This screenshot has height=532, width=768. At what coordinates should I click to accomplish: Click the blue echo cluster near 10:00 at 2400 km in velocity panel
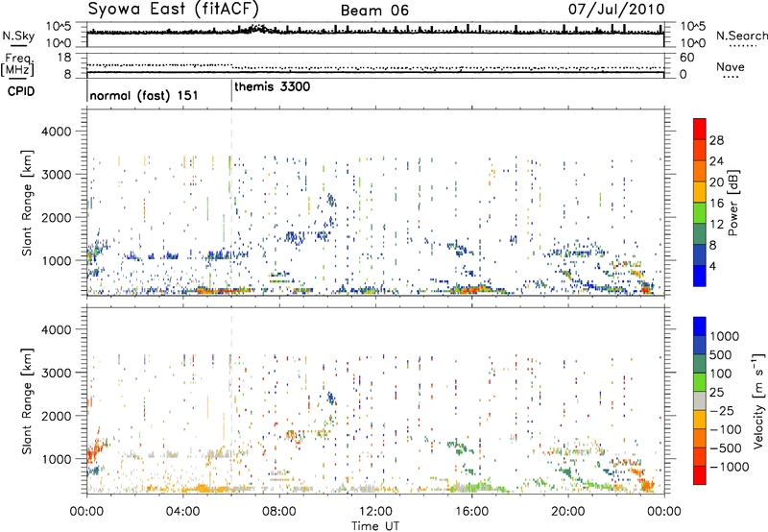coord(331,398)
